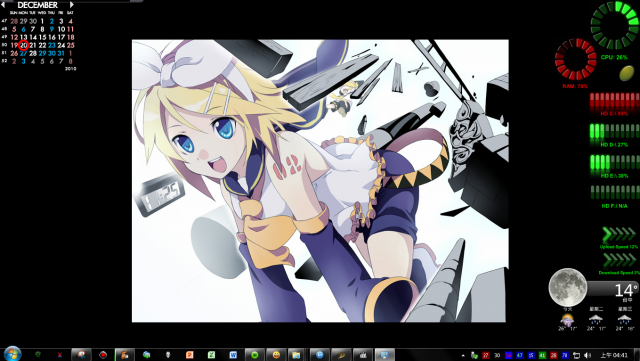Show hidden tray icons arrow
640x361 pixels.
[463, 355]
